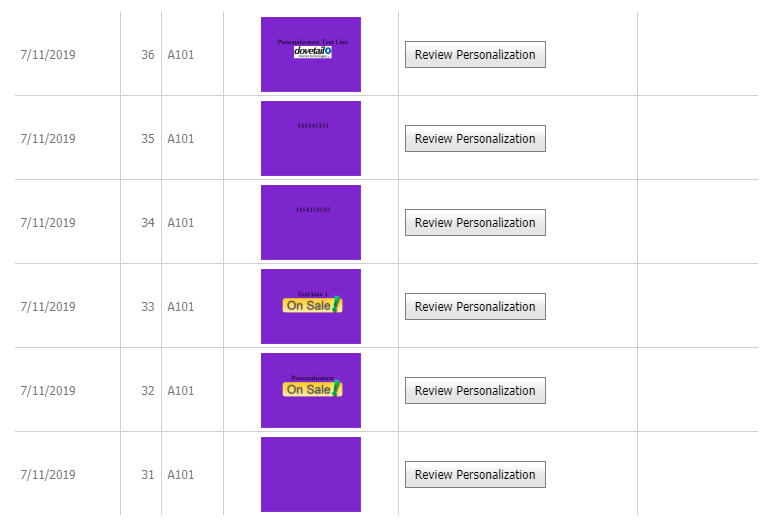
Task: Open the dovetail logo thumbnail in row 36
Action: [x=311, y=54]
